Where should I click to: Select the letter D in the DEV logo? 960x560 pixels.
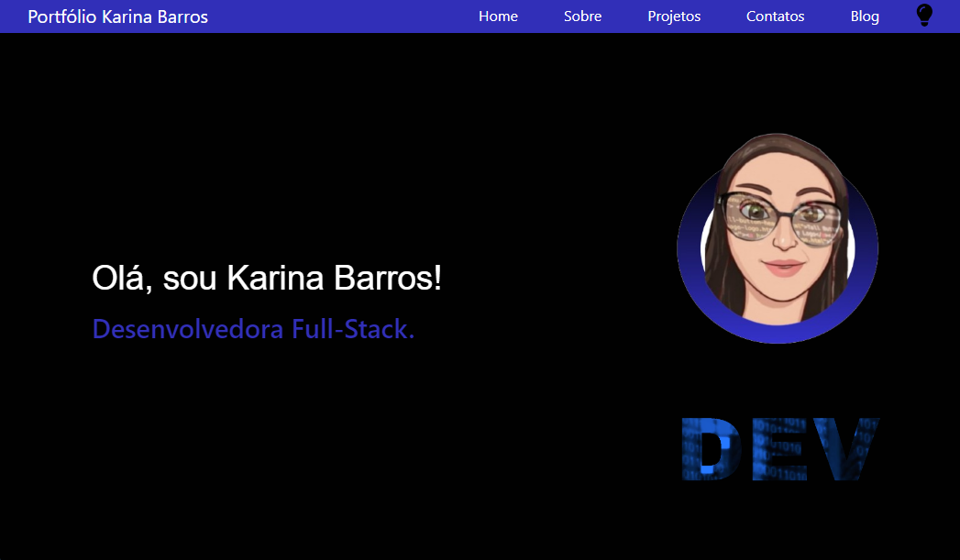point(711,449)
